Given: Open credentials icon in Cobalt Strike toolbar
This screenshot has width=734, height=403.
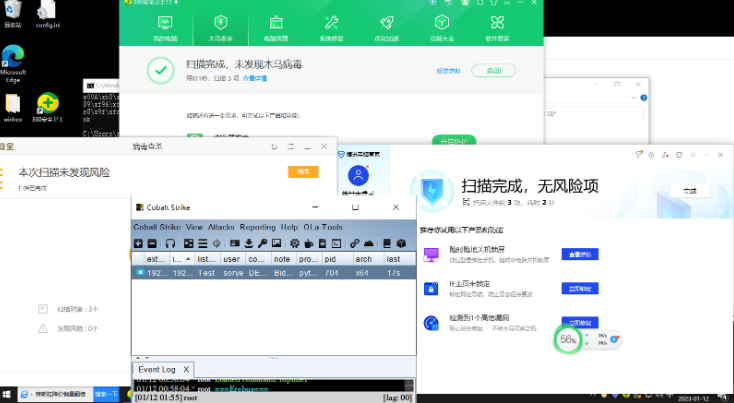Looking at the screenshot, I should coord(235,243).
